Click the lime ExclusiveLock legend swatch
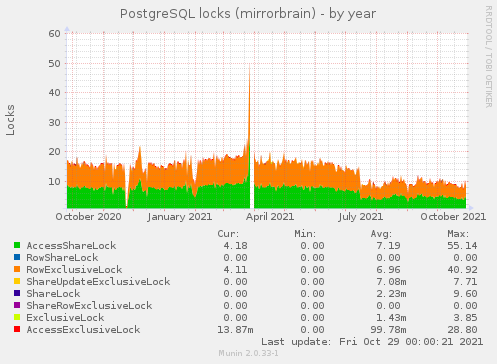The width and height of the screenshot is (497, 364). coord(17,317)
